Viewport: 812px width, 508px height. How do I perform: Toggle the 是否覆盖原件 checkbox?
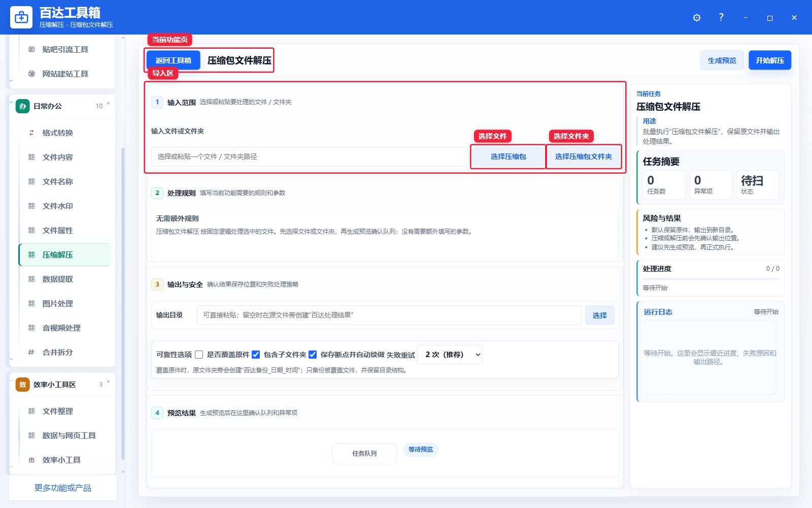click(199, 355)
